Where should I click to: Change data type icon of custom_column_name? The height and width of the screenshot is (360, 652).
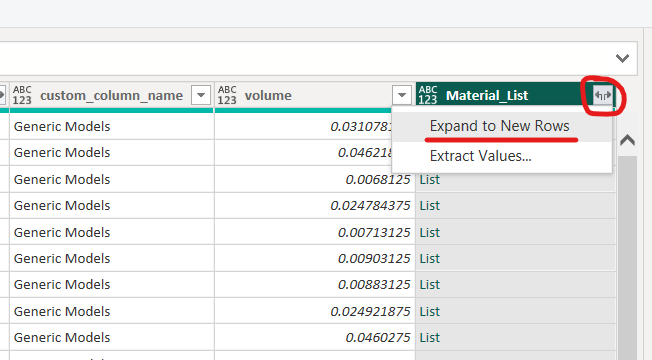click(x=22, y=95)
